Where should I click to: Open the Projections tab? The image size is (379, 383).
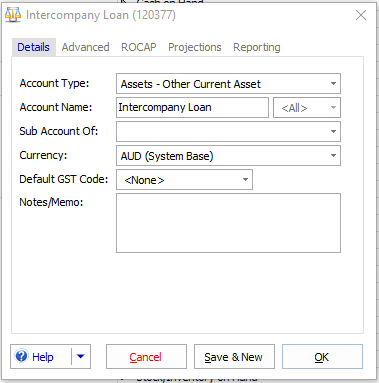[195, 47]
